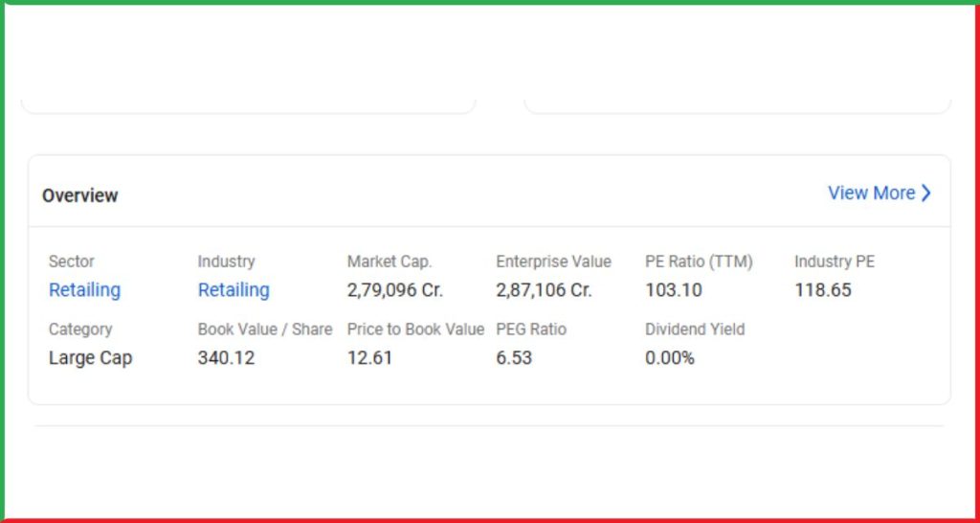Click the Market Cap. label
980x523 pixels.
(390, 261)
